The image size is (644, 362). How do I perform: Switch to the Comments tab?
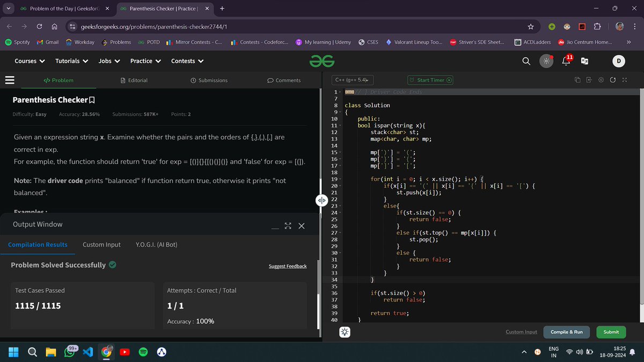[284, 80]
